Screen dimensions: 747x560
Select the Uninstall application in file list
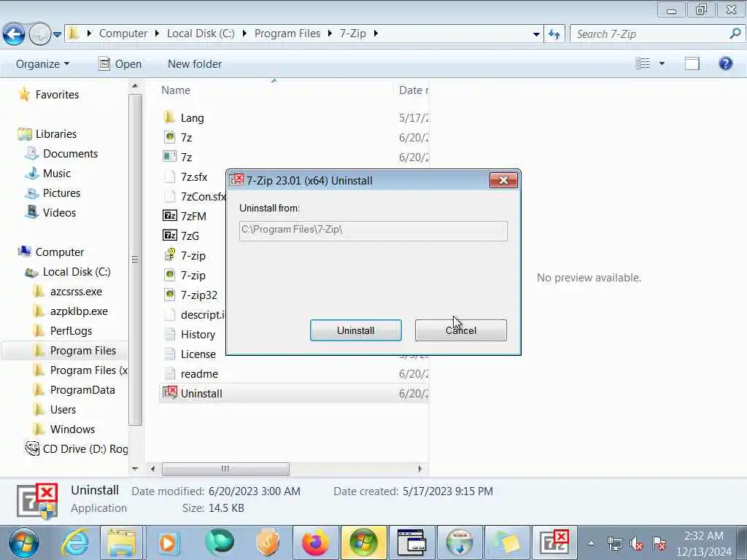coord(294,393)
